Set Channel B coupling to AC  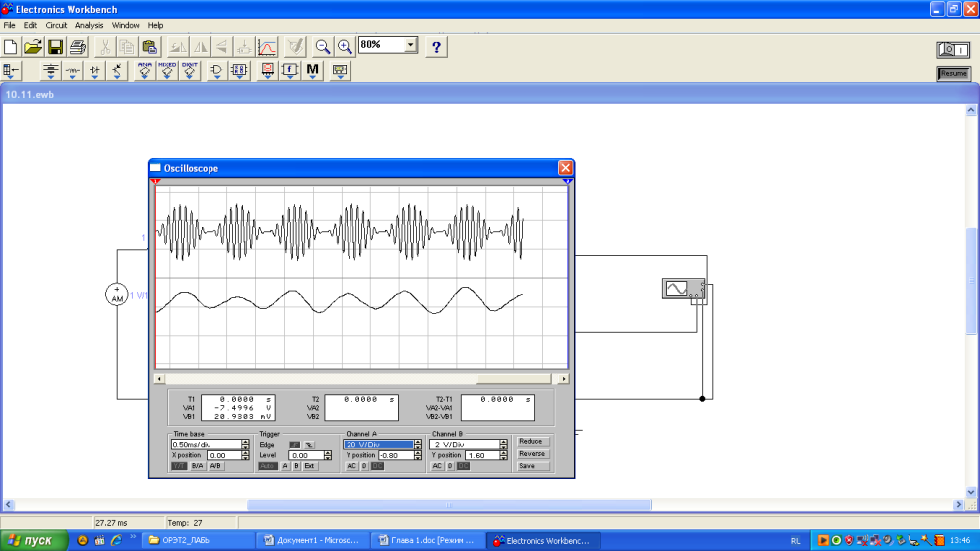coord(437,466)
